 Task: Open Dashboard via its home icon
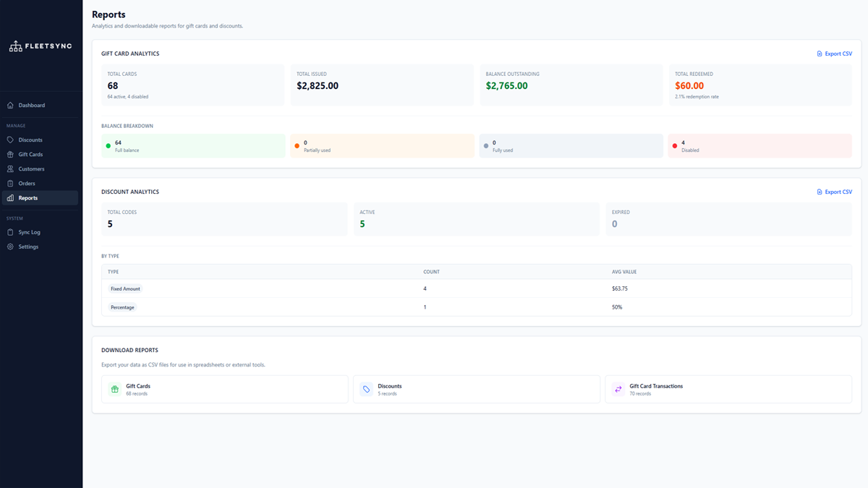coord(10,106)
